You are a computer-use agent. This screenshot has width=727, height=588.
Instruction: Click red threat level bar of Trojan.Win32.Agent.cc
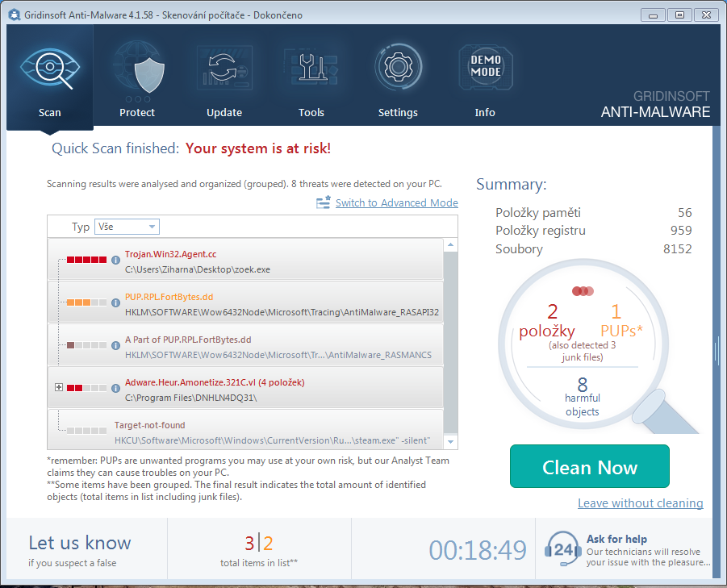point(86,260)
